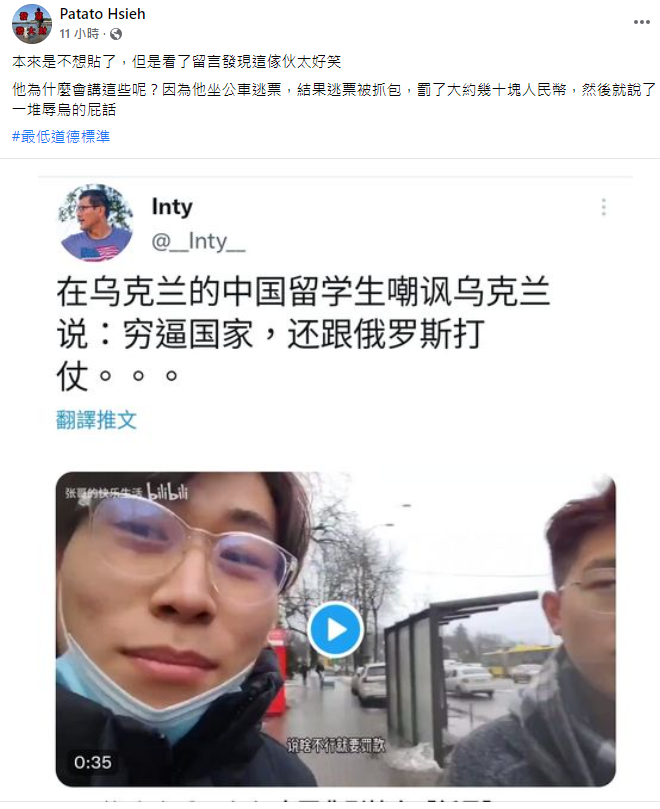Click the bilibili watermark logo
660x809 pixels.
click(167, 492)
